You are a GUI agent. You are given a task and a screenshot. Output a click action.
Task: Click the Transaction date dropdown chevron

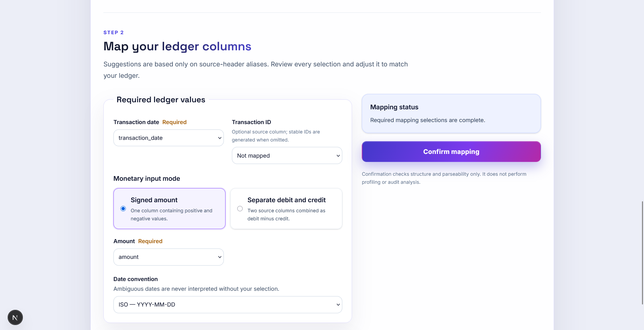pyautogui.click(x=219, y=138)
